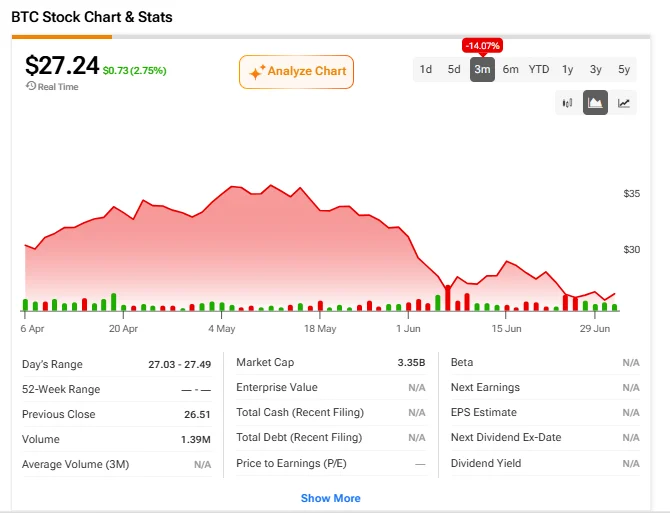Image resolution: width=670 pixels, height=513 pixels.
Task: Click the Total Debt (Recent Filing) label
Action: (299, 437)
